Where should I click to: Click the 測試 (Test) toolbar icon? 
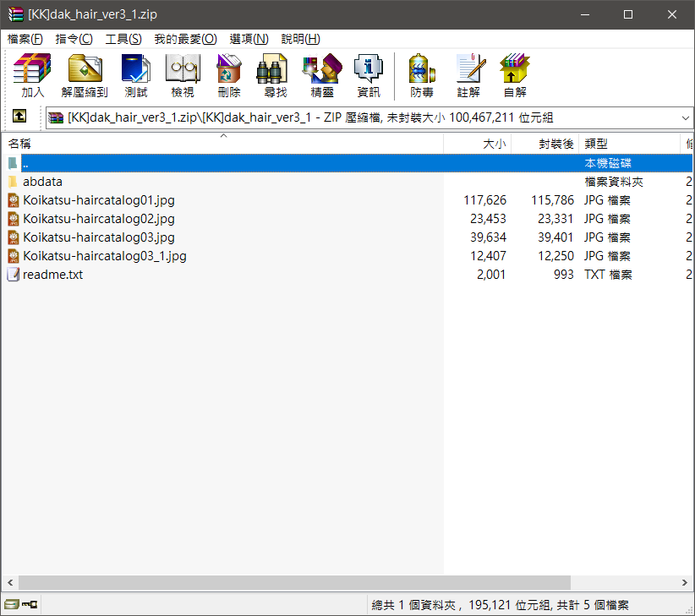pyautogui.click(x=135, y=75)
